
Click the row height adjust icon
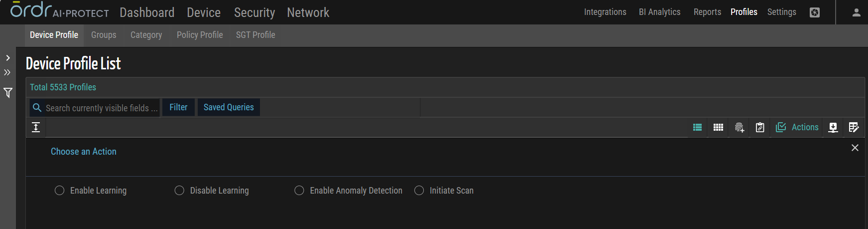click(x=36, y=127)
